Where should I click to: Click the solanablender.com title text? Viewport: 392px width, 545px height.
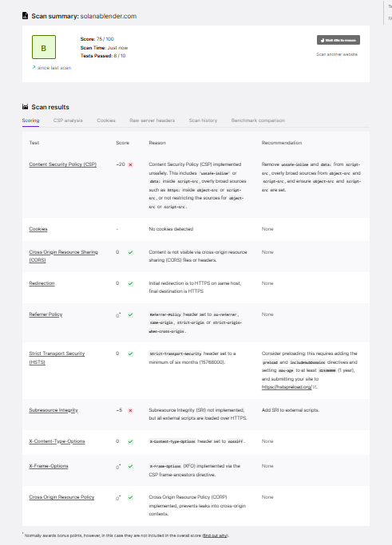coord(109,16)
